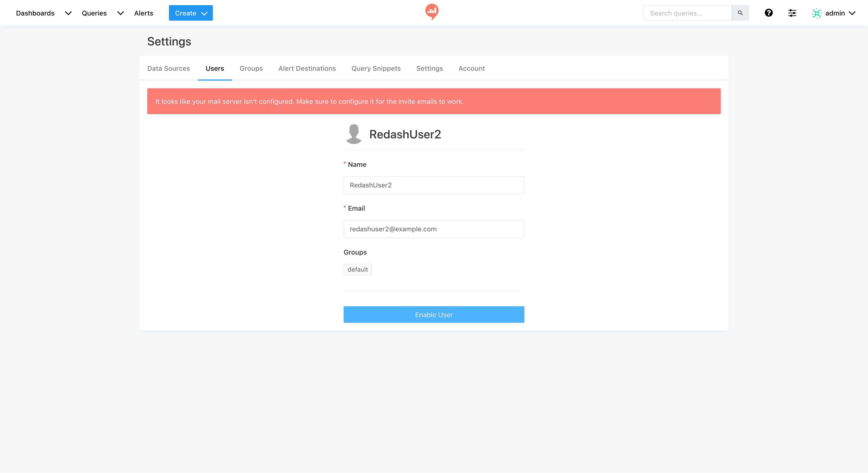Viewport: 868px width, 473px height.
Task: Expand the Dashboards dropdown chevron
Action: click(x=68, y=13)
